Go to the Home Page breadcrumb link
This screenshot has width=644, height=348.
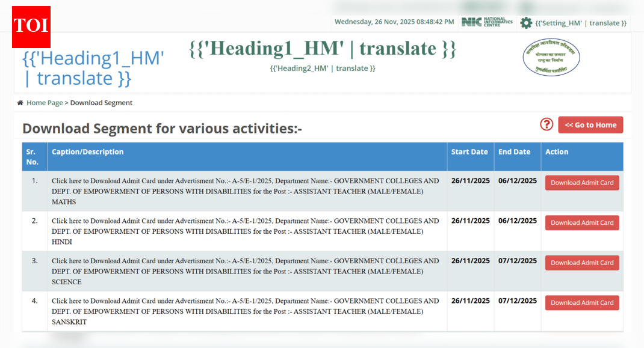click(x=45, y=103)
